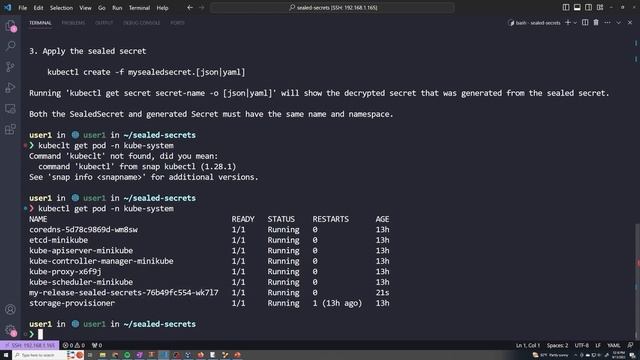Click the errors and warnings status indicator
The height and width of the screenshot is (360, 640).
[x=73, y=345]
